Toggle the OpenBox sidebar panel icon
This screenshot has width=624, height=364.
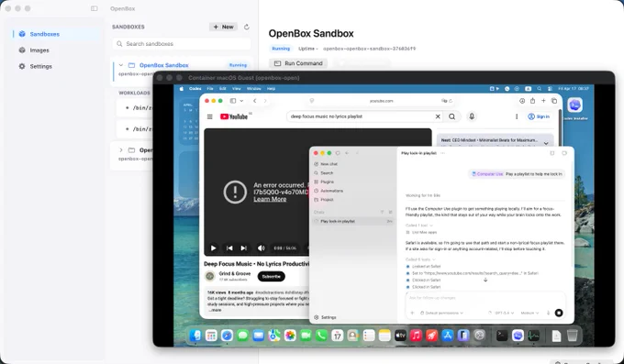[x=94, y=8]
